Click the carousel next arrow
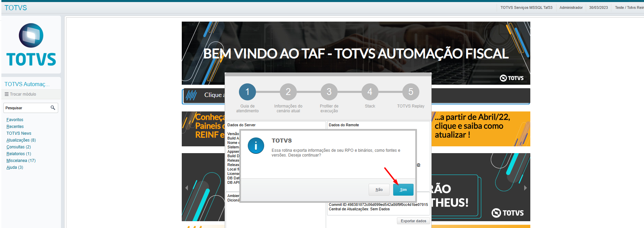644x228 pixels. coord(525,188)
